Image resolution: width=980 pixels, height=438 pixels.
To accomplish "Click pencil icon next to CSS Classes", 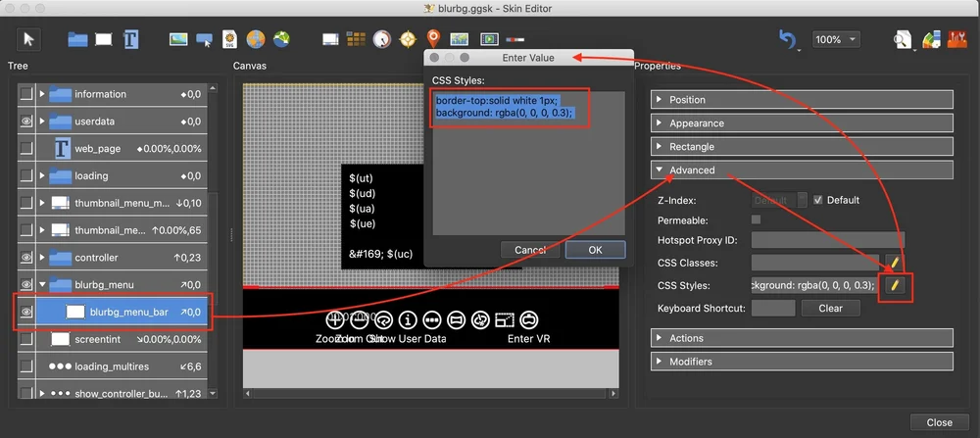I will pyautogui.click(x=895, y=262).
